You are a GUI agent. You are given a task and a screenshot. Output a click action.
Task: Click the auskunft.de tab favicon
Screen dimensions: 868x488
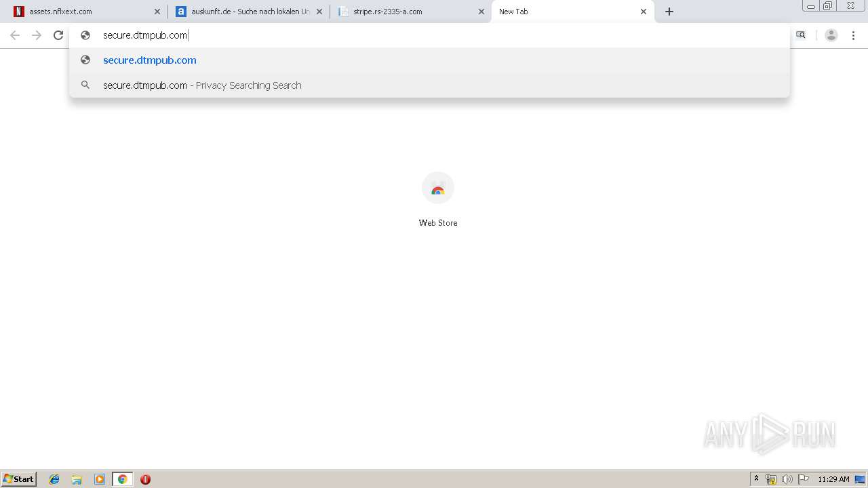pyautogui.click(x=181, y=12)
